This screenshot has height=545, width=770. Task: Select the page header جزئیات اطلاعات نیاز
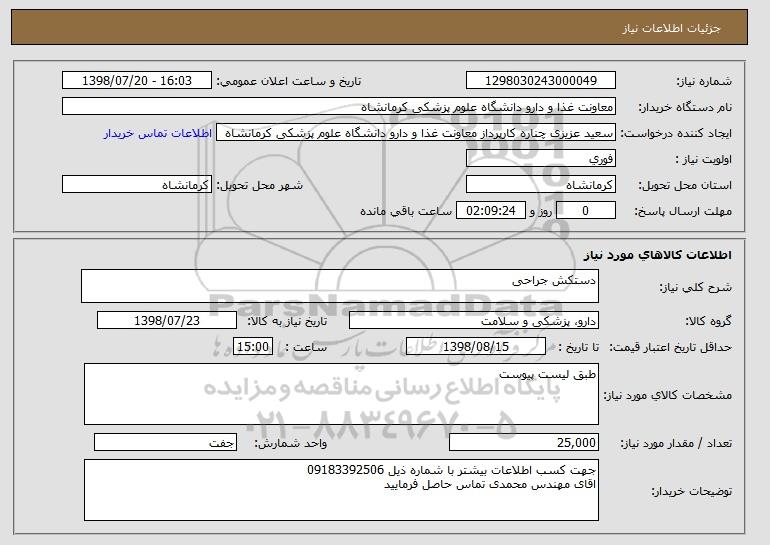pyautogui.click(x=671, y=28)
